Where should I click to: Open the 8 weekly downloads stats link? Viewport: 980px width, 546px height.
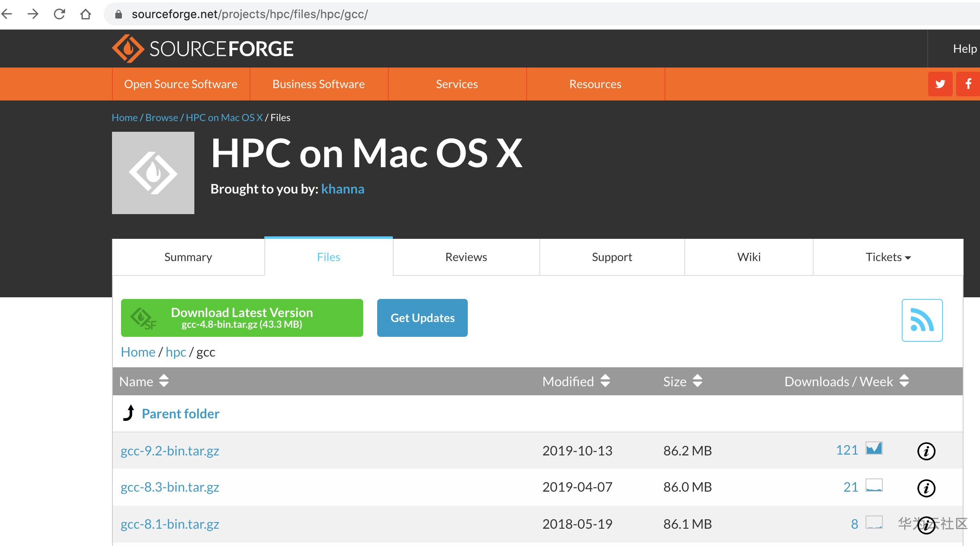(854, 524)
